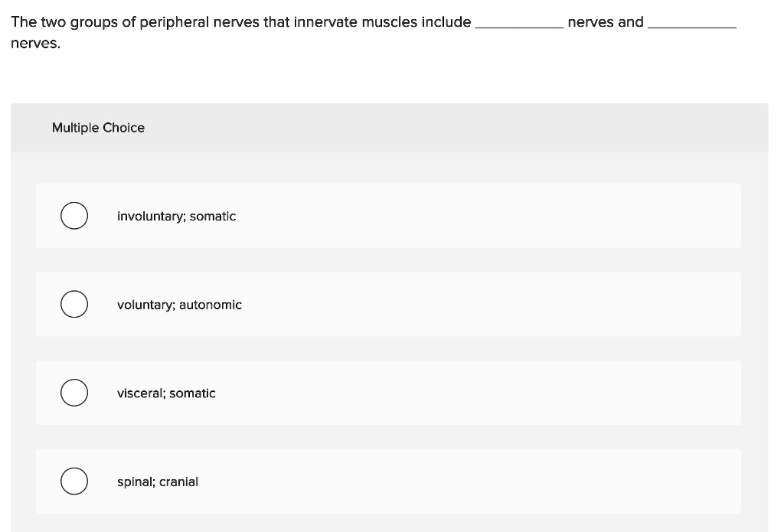
Task: Click the "Multiple Choice" heading label
Action: pyautogui.click(x=99, y=128)
